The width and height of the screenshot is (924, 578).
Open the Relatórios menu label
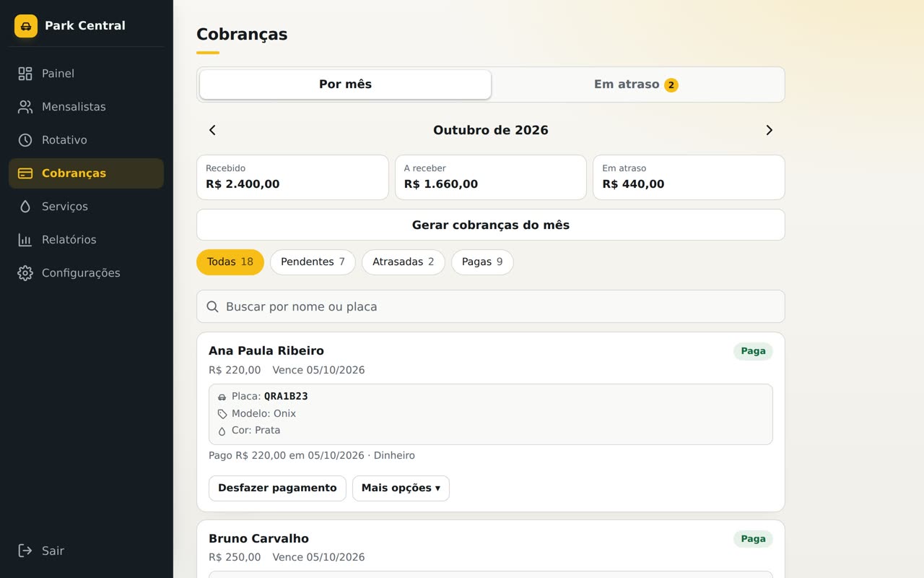[69, 240]
